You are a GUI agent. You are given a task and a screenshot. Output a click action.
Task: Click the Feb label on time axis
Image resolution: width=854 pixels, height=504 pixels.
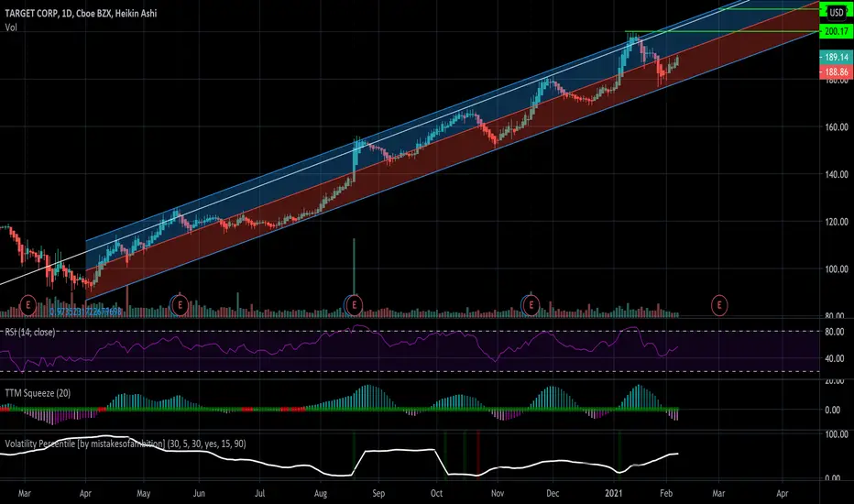click(x=666, y=493)
